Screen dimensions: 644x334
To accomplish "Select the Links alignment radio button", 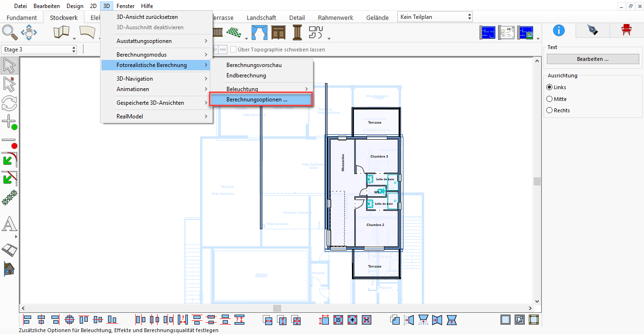I will point(549,87).
